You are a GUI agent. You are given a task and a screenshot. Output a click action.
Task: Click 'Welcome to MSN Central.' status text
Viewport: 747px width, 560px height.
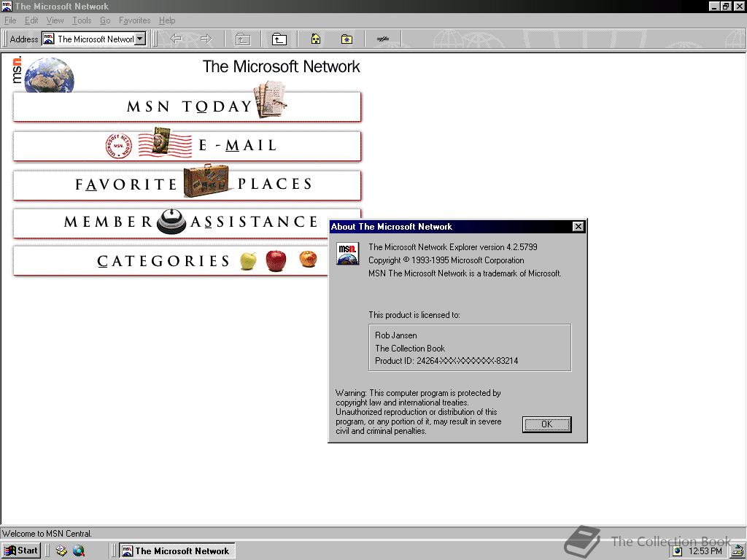[47, 534]
